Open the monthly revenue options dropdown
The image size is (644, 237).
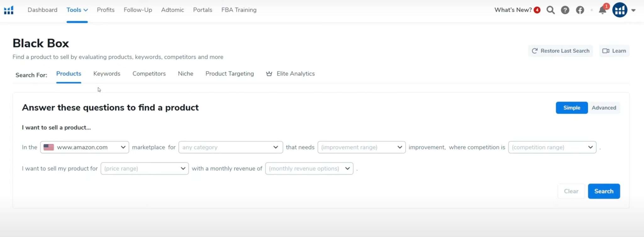click(309, 168)
